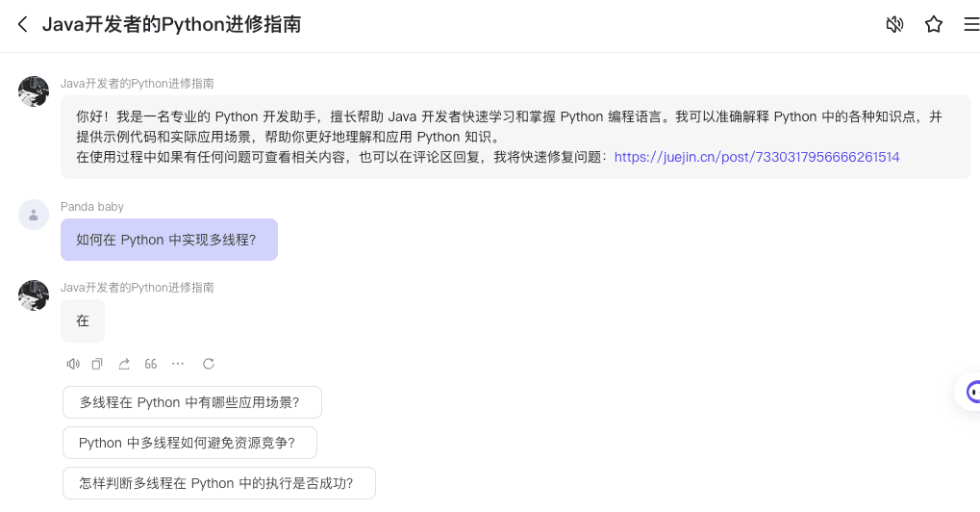
Task: Toggle mute with the header speaker icon
Action: point(894,25)
